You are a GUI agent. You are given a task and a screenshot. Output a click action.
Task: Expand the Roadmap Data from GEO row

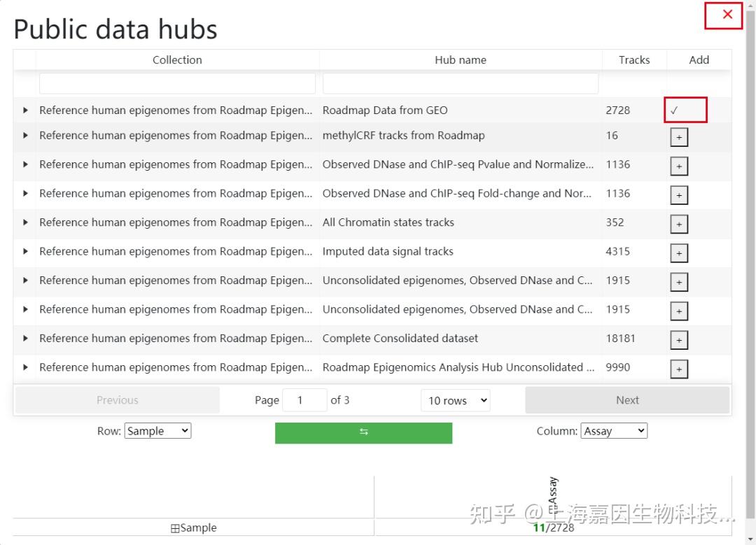click(x=25, y=110)
